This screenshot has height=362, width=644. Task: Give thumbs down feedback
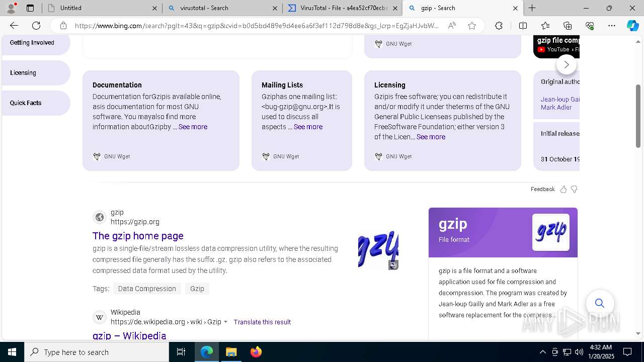pyautogui.click(x=574, y=189)
